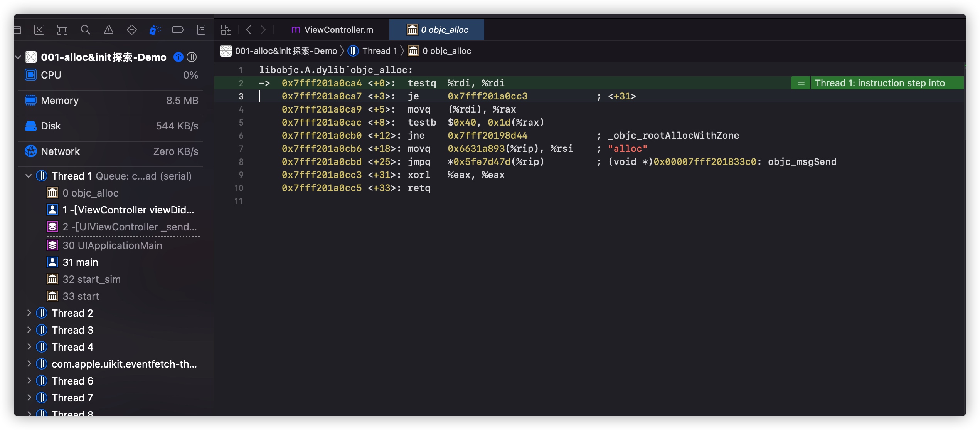Click the editor grid related-items icon

coord(226,30)
